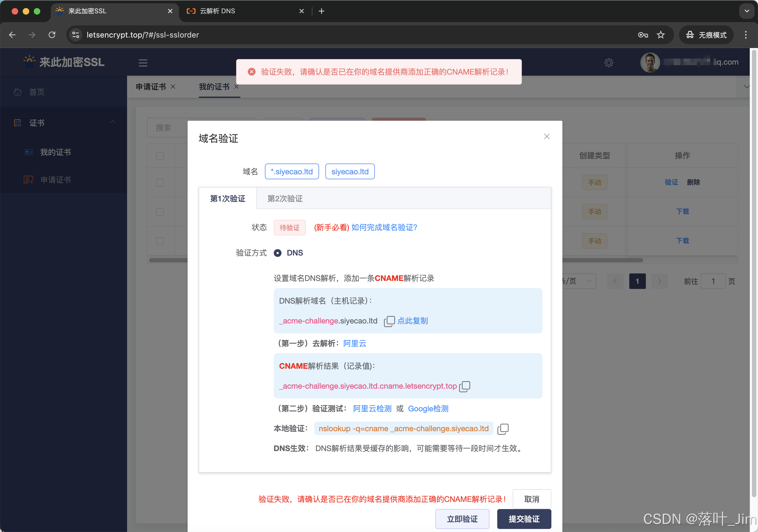Viewport: 758px width, 532px height.
Task: Switch to the 第1次验证 tab
Action: [x=228, y=199]
